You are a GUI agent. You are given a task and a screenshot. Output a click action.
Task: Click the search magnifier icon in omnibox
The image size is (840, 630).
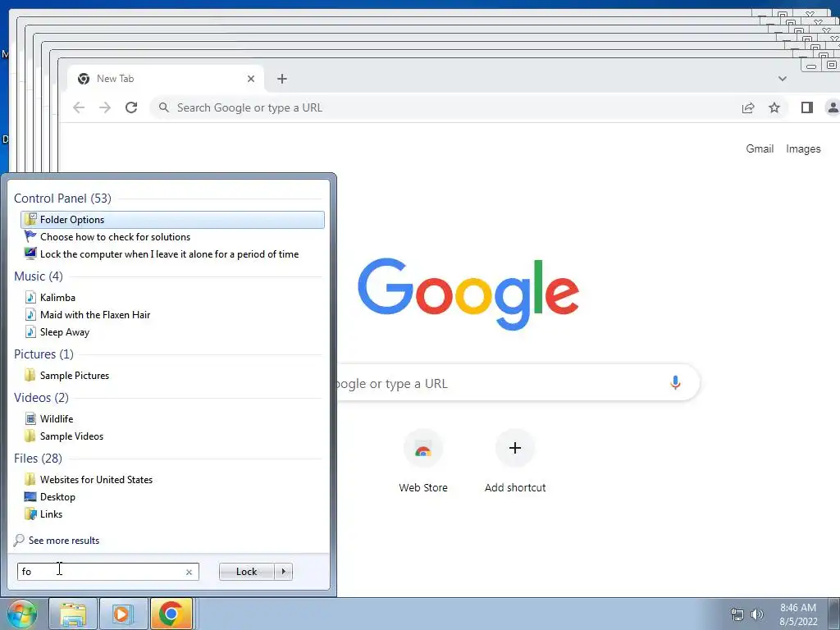164,107
